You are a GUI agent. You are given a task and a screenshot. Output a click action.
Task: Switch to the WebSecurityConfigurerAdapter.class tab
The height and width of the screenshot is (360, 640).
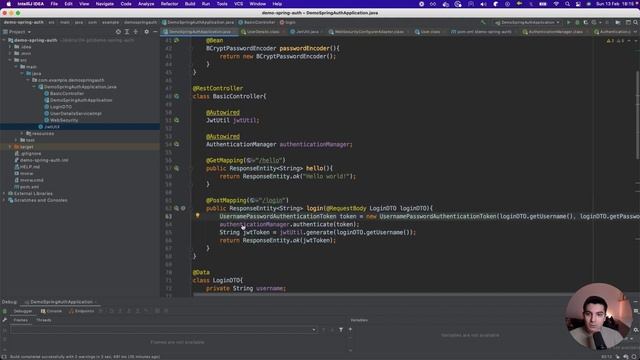coord(369,31)
